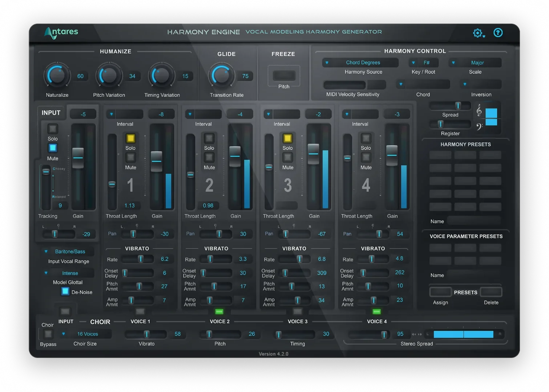Toggle Choir enable for Voice 4

(x=377, y=312)
